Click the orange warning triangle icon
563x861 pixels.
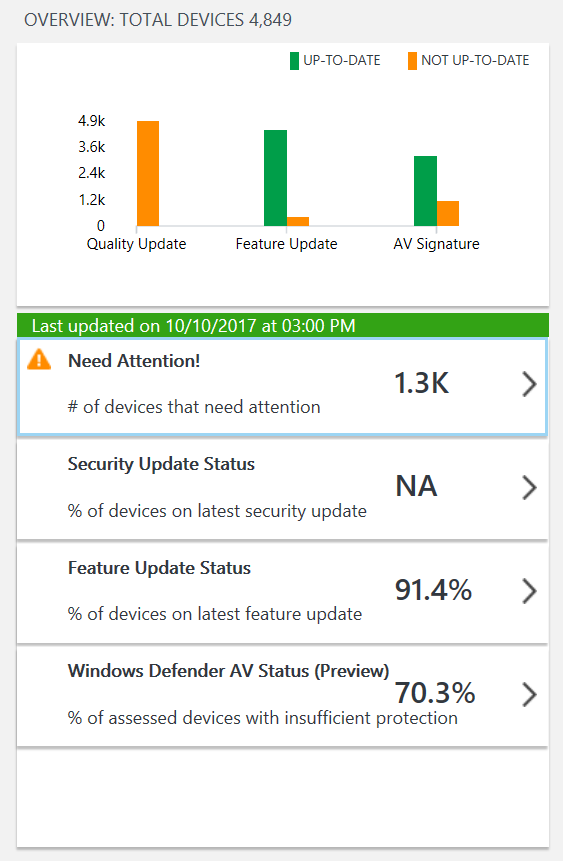point(39,360)
